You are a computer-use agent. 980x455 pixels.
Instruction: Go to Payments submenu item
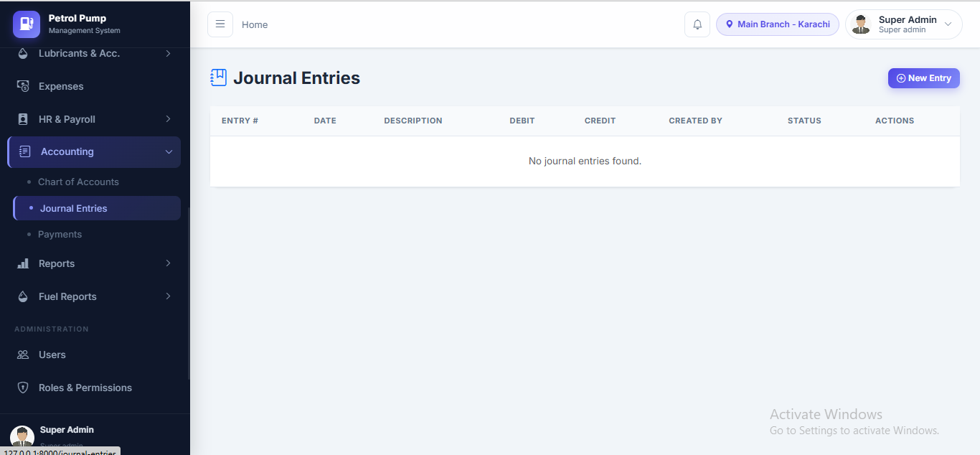[x=60, y=234]
